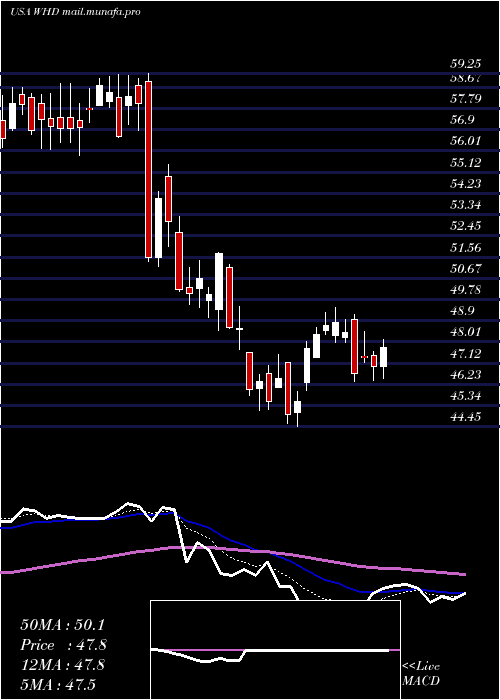Screen dimensions: 500x700
Task: Select the 46.23 price axis label
Action: click(x=466, y=375)
